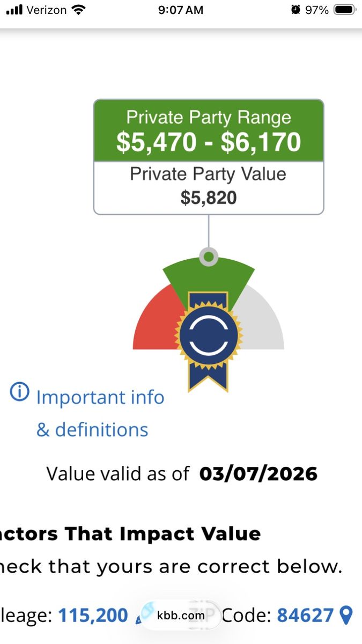The height and width of the screenshot is (644, 362).
Task: Tap the alarm clock status icon
Action: coord(295,10)
